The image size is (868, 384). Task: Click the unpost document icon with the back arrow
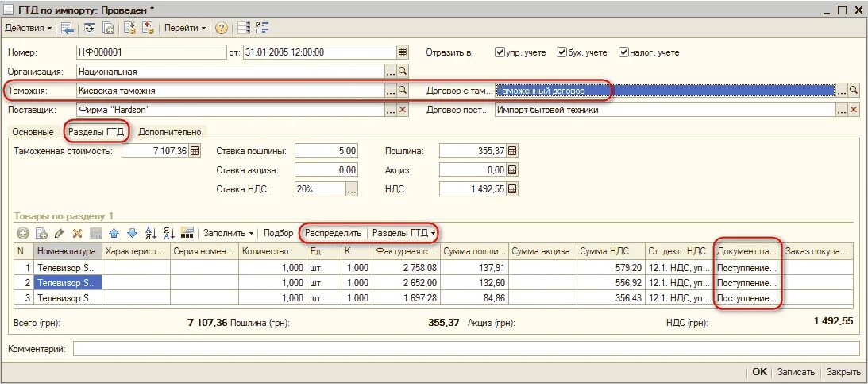click(x=149, y=28)
